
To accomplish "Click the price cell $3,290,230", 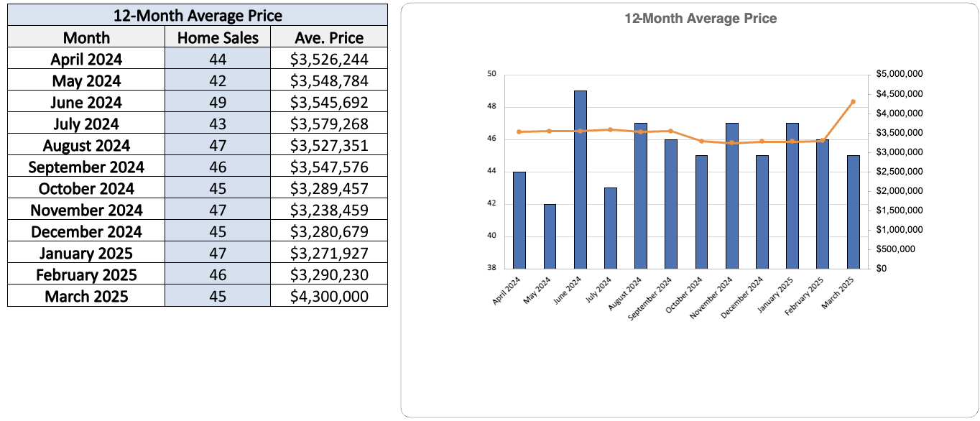I will pyautogui.click(x=329, y=274).
